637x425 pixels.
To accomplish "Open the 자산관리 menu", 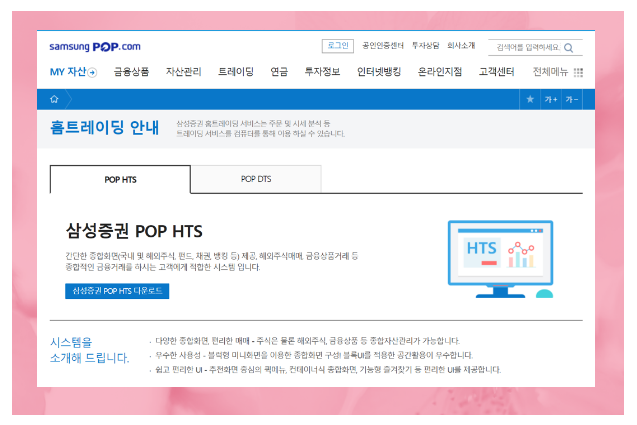I will coord(184,72).
